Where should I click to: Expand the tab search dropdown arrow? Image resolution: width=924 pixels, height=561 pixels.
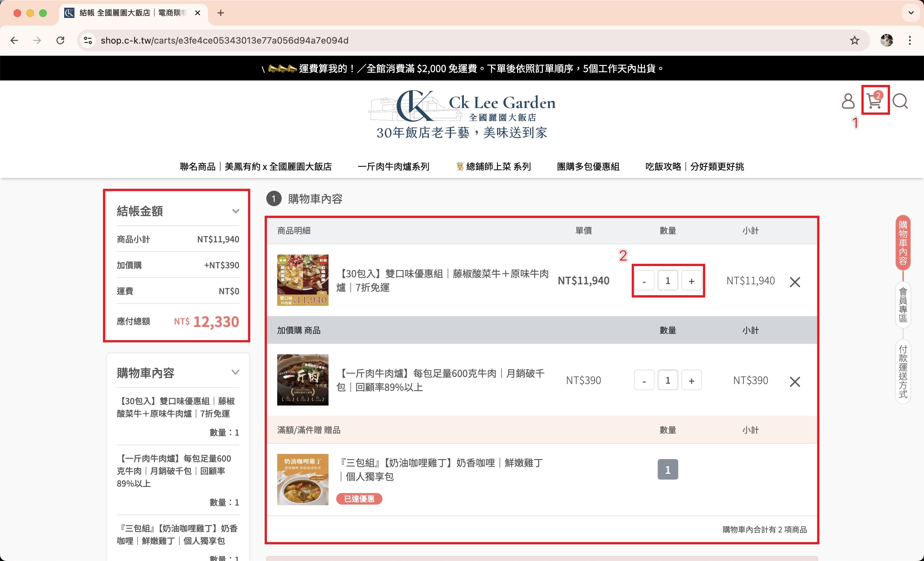click(911, 13)
